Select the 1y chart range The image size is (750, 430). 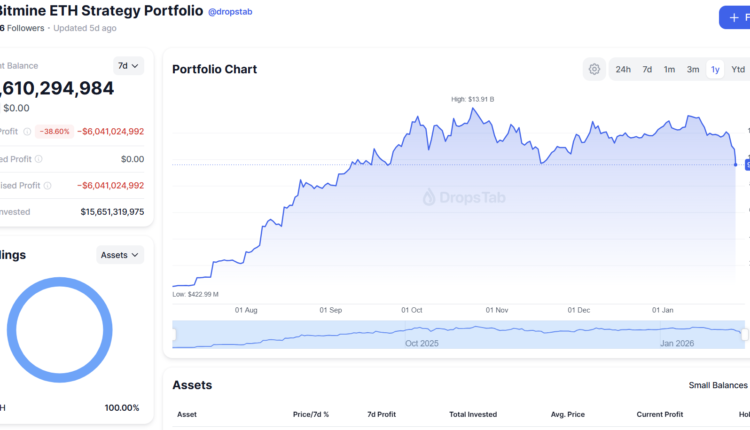(715, 69)
